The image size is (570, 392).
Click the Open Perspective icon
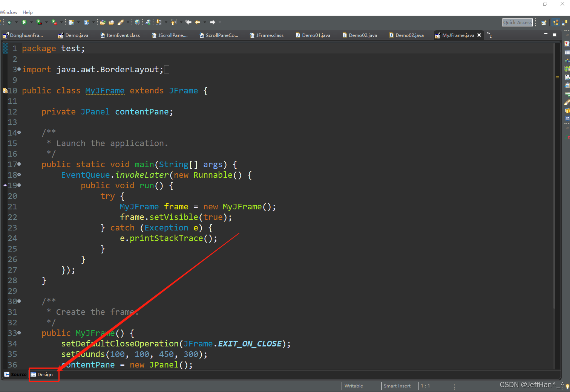pyautogui.click(x=544, y=23)
